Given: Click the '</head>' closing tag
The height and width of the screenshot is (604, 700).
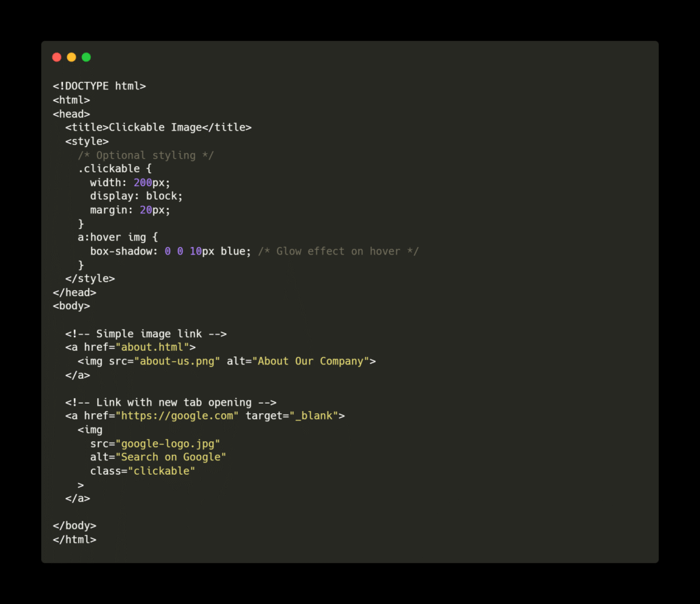Looking at the screenshot, I should click(75, 292).
